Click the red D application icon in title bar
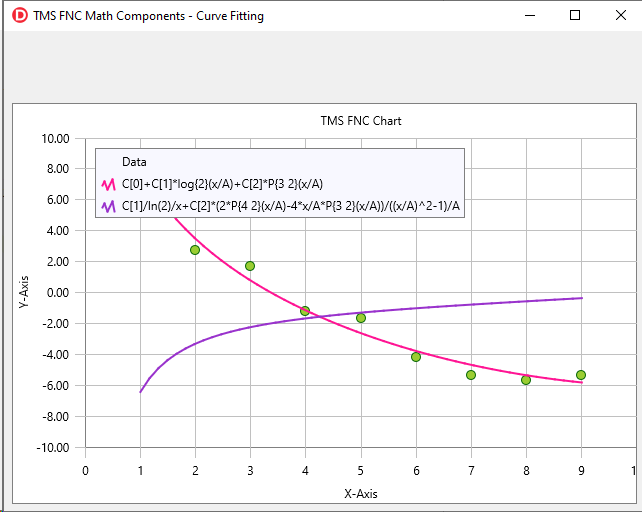Viewport: 642px width, 512px height. click(x=20, y=16)
